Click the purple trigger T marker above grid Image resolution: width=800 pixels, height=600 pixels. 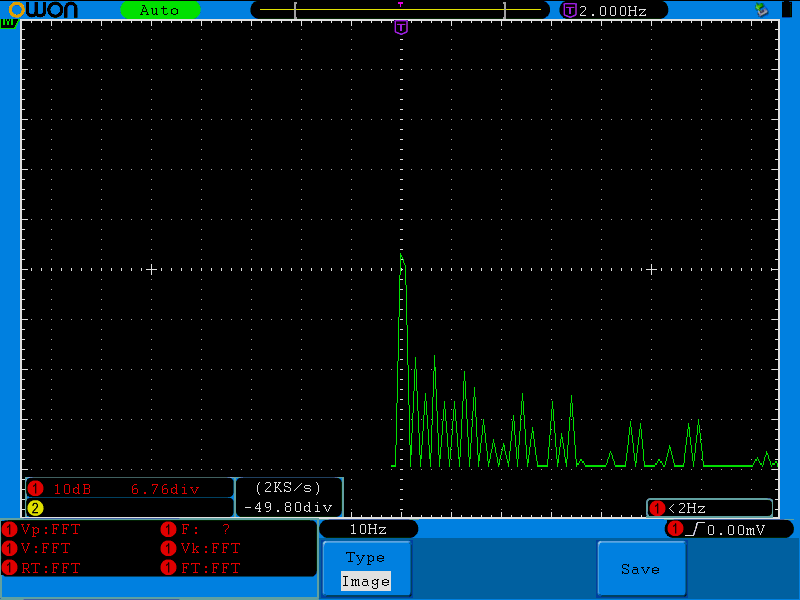coord(401,27)
